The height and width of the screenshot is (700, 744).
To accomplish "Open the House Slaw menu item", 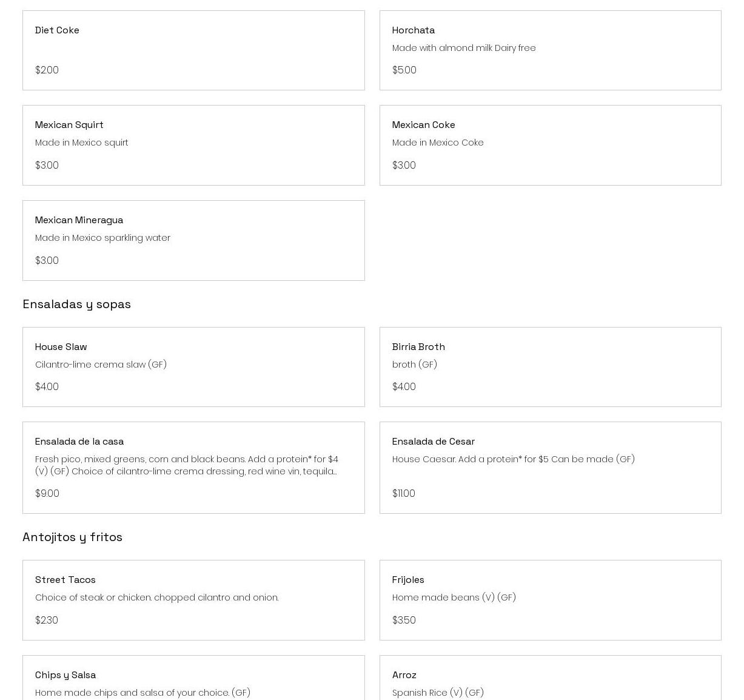I will (x=193, y=367).
